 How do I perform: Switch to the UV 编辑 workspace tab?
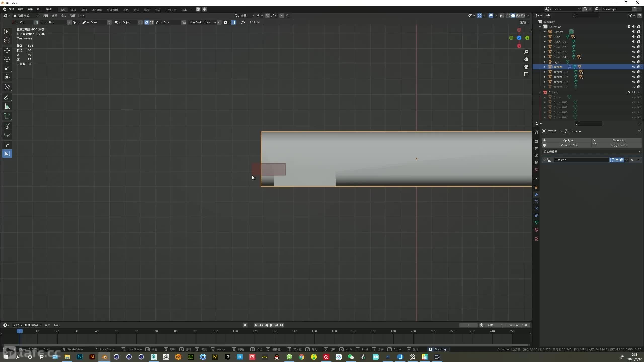(x=97, y=10)
